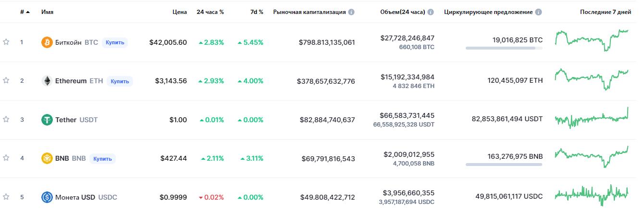
Task: Sort by 7d % column header
Action: [257, 12]
